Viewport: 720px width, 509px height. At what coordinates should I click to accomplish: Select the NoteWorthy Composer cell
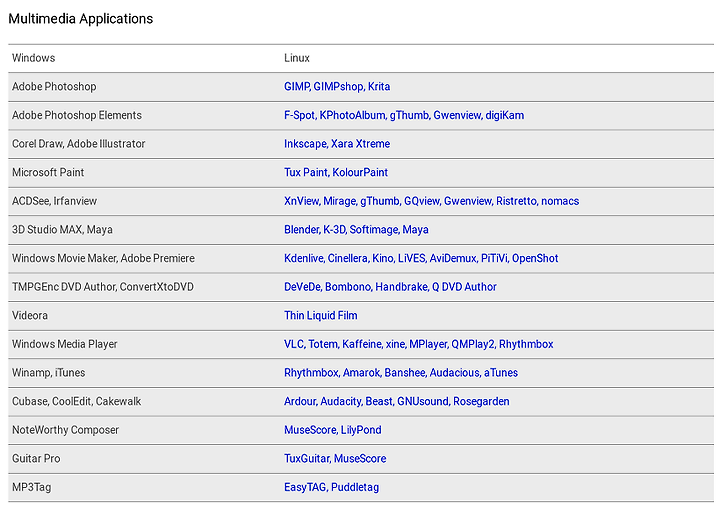[x=65, y=430]
